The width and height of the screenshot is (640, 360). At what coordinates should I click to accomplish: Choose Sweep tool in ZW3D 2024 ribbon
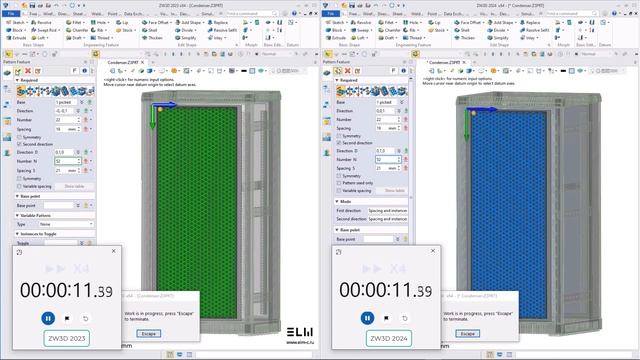[x=359, y=30]
